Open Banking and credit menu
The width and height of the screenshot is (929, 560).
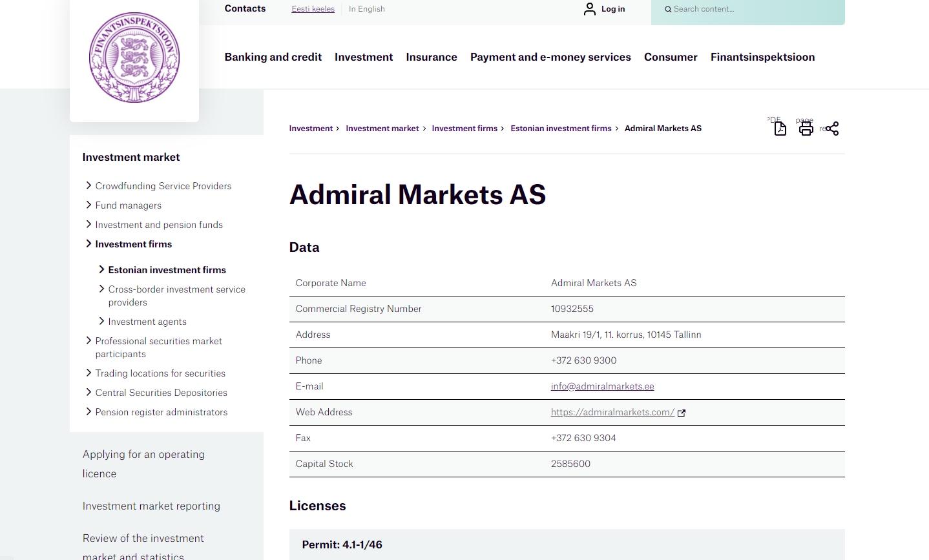tap(273, 57)
